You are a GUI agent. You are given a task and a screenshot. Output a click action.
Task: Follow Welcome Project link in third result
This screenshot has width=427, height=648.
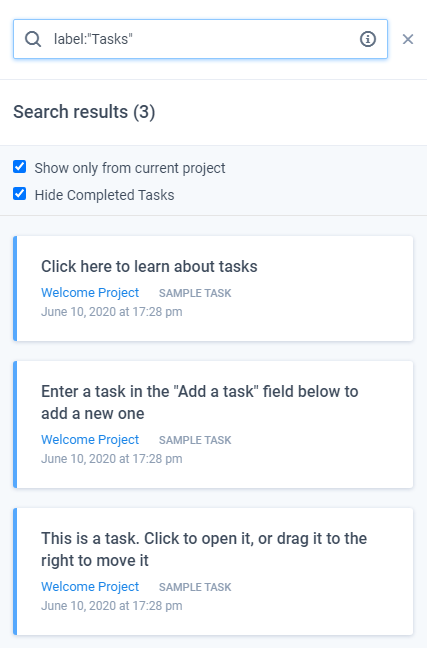[x=90, y=587]
